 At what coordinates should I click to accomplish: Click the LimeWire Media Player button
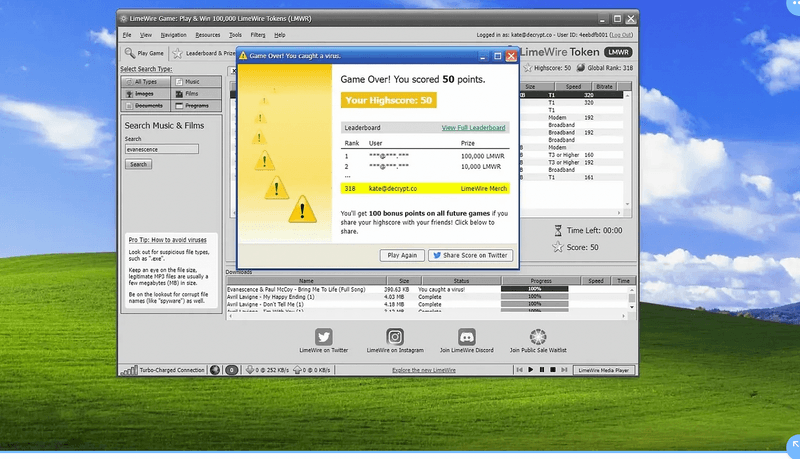[x=604, y=370]
